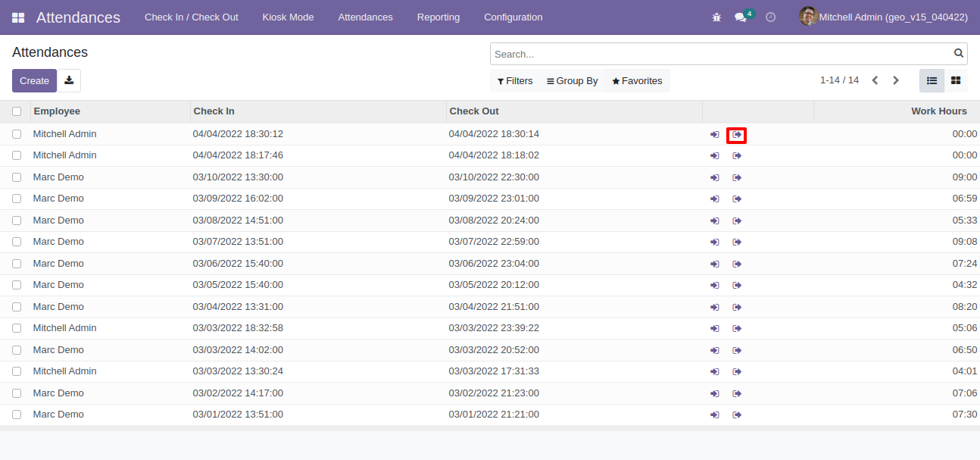
Task: Click work hours value 06:59
Action: 965,199
